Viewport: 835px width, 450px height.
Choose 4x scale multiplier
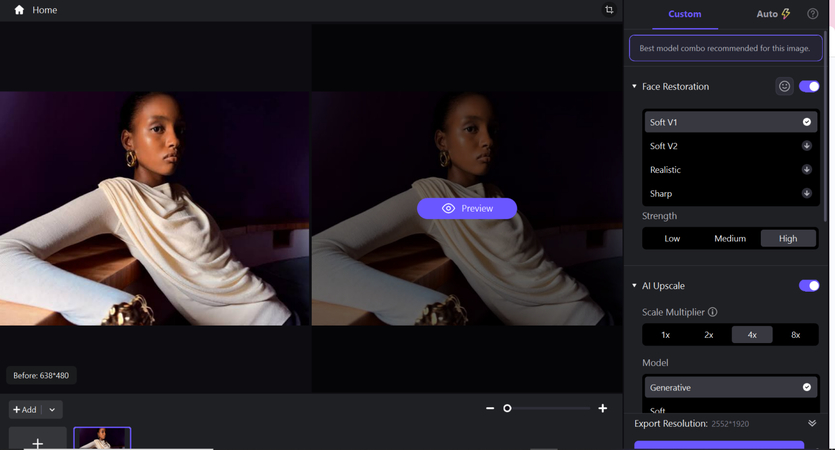point(752,335)
